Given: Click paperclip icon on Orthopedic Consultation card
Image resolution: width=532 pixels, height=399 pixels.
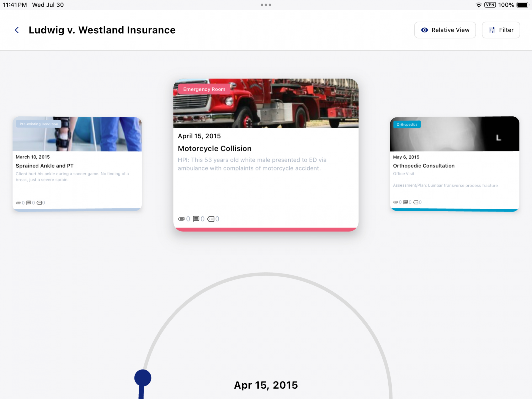Looking at the screenshot, I should (x=395, y=202).
